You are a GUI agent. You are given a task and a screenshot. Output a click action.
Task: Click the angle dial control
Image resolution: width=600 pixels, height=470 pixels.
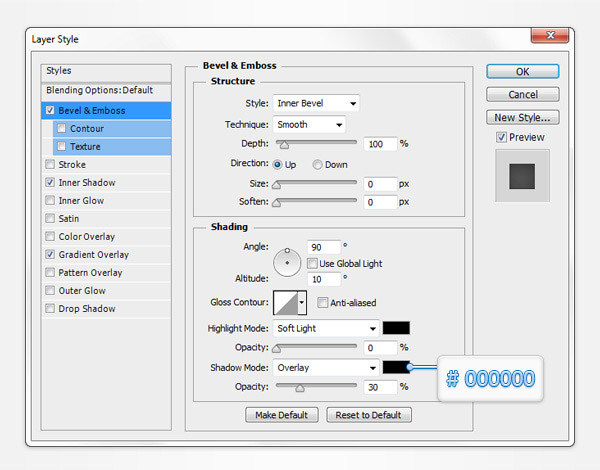coord(288,261)
